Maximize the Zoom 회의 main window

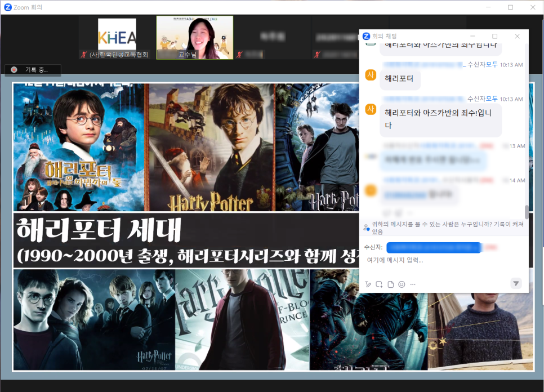[510, 7]
